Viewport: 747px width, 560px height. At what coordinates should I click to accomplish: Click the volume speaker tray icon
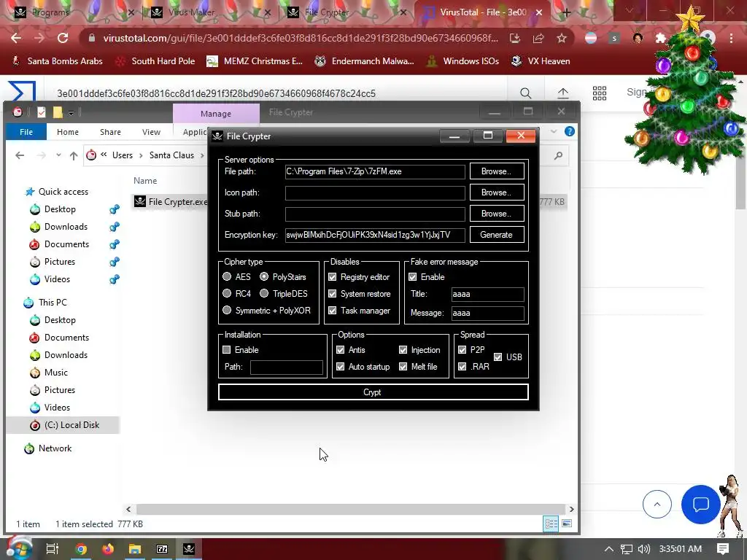pyautogui.click(x=643, y=549)
